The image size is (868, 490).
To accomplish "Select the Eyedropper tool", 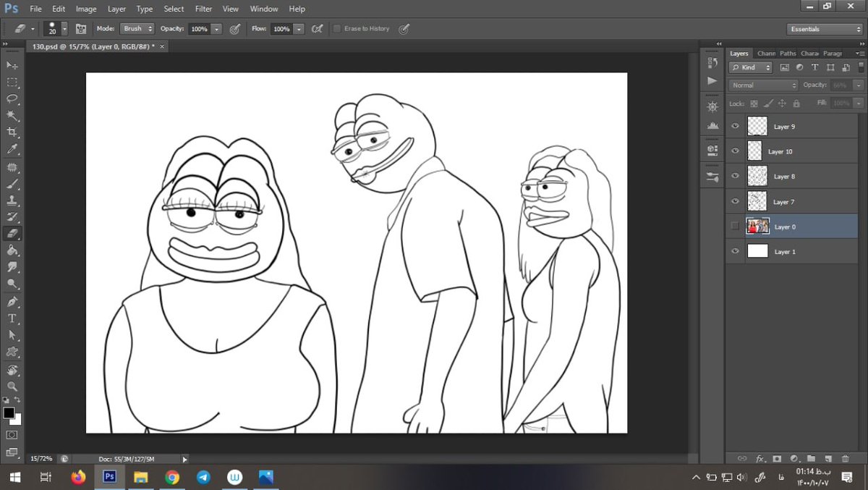I will (12, 149).
